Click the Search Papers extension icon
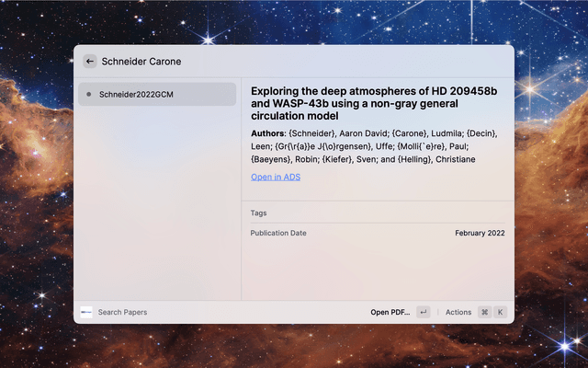Screen dimensions: 588x368 86,312
